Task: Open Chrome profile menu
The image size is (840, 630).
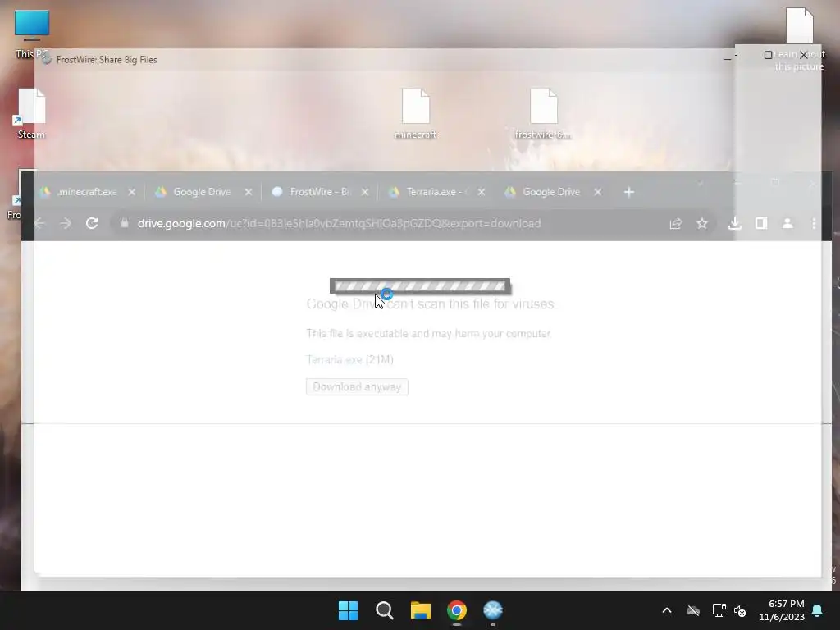Action: (x=787, y=223)
